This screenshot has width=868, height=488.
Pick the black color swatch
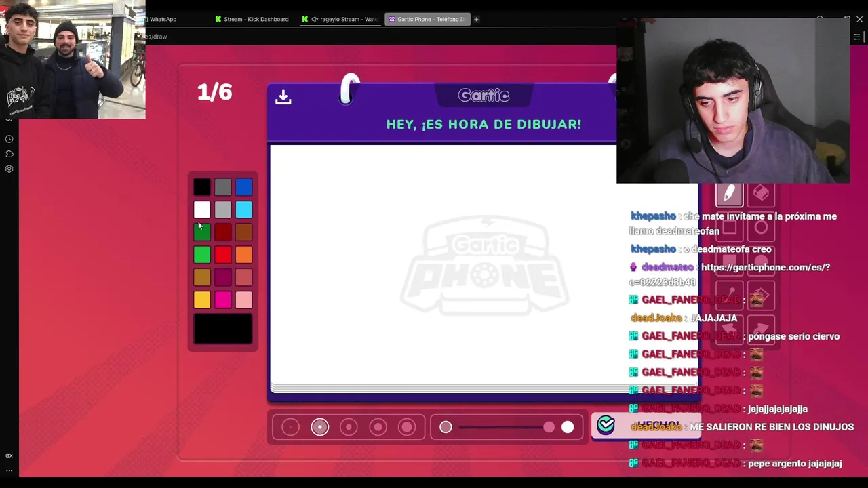[x=202, y=187]
